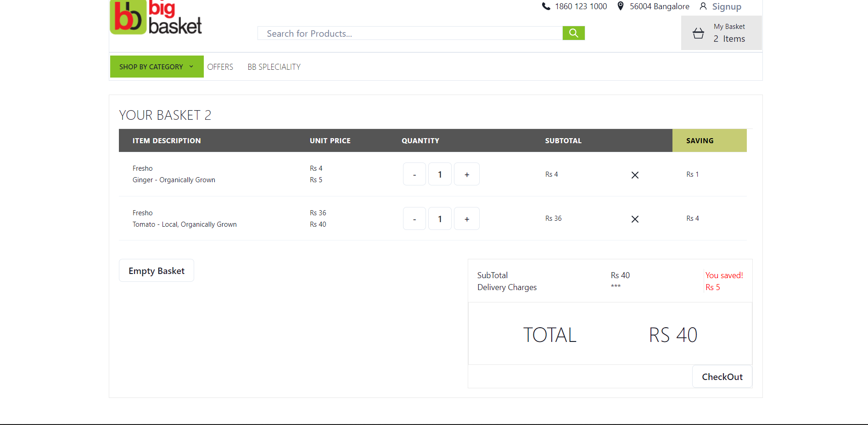The image size is (868, 425).
Task: Remove Ginger using its X icon
Action: (x=635, y=175)
